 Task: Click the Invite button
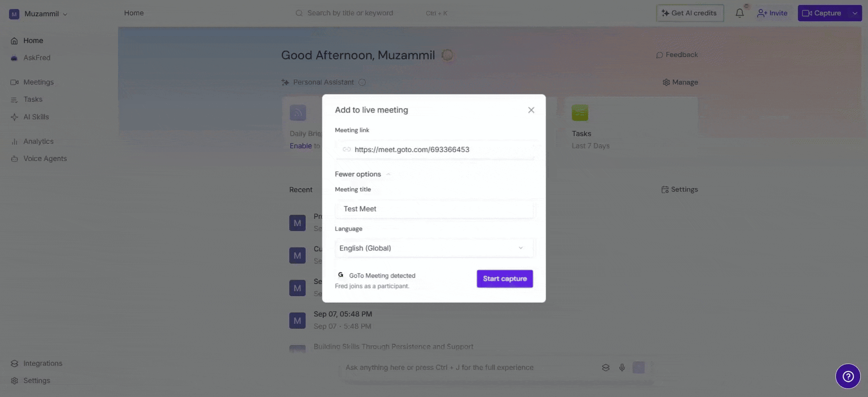772,13
